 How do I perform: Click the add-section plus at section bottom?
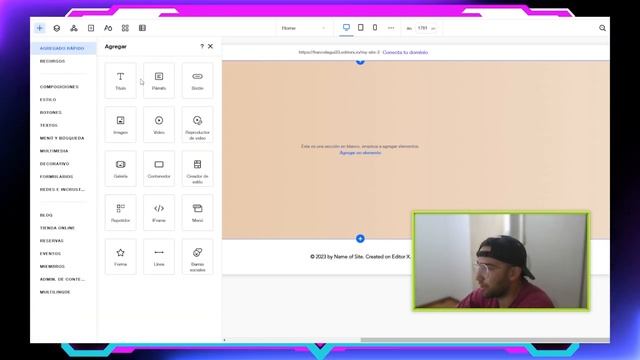click(x=360, y=238)
